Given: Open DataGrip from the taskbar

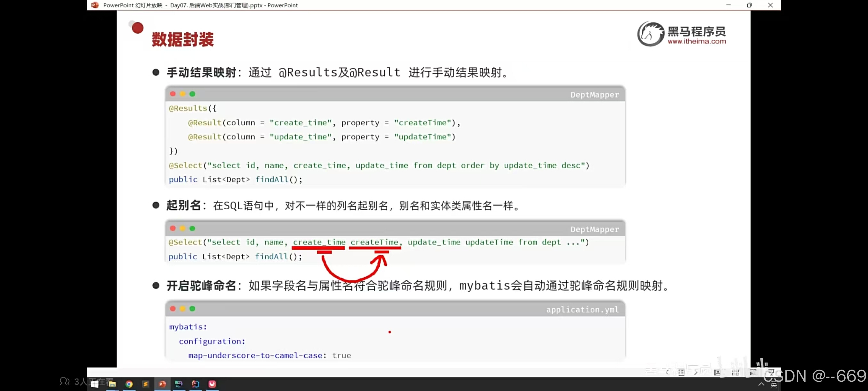Looking at the screenshot, I should [x=179, y=384].
